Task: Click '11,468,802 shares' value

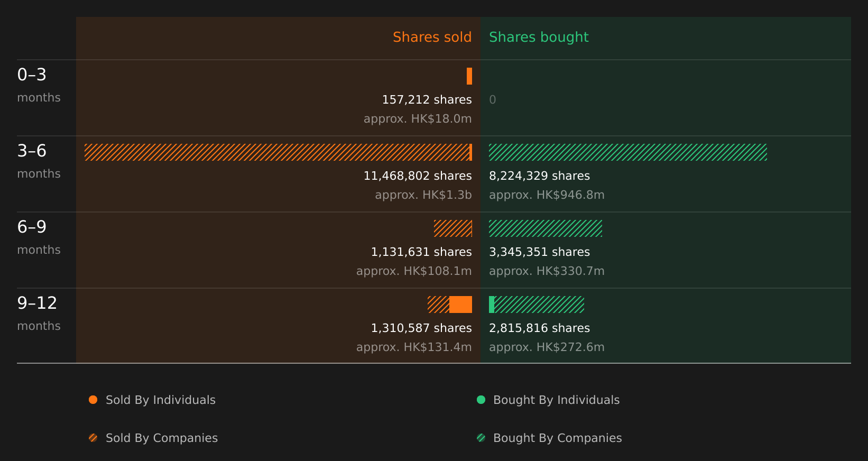Action: pyautogui.click(x=418, y=176)
